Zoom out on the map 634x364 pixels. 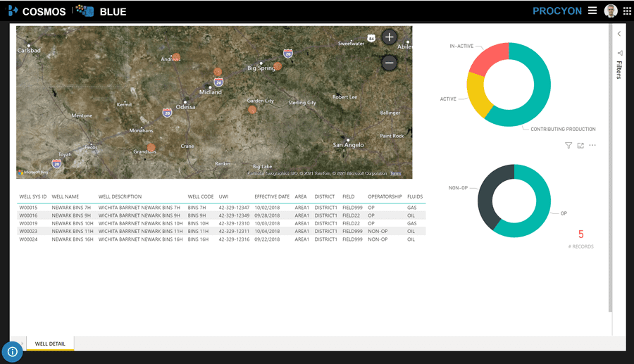click(x=389, y=63)
